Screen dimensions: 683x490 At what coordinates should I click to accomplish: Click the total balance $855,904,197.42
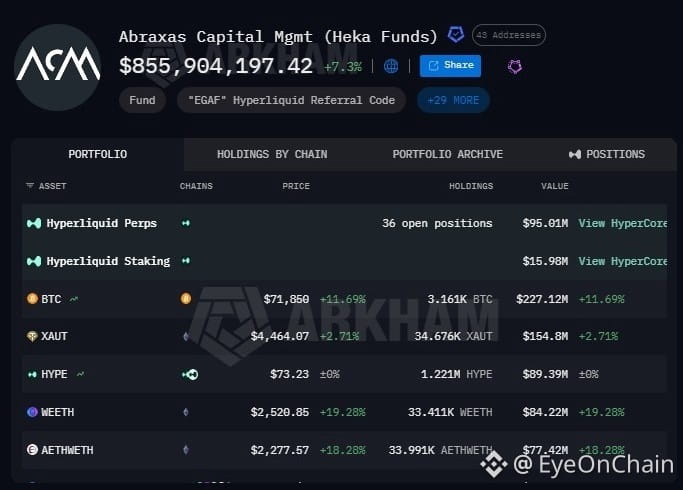(216, 66)
